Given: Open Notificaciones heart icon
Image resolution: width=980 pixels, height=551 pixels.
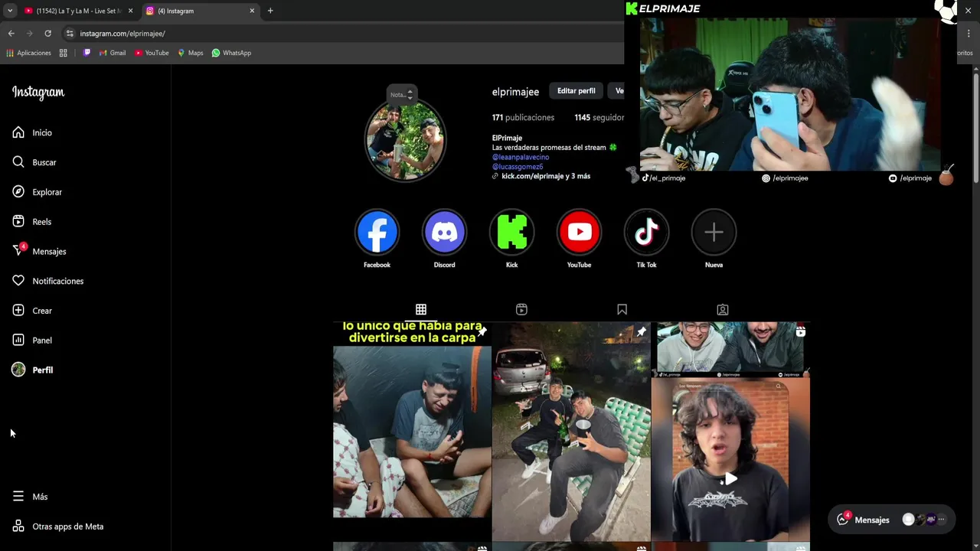Looking at the screenshot, I should [x=18, y=281].
